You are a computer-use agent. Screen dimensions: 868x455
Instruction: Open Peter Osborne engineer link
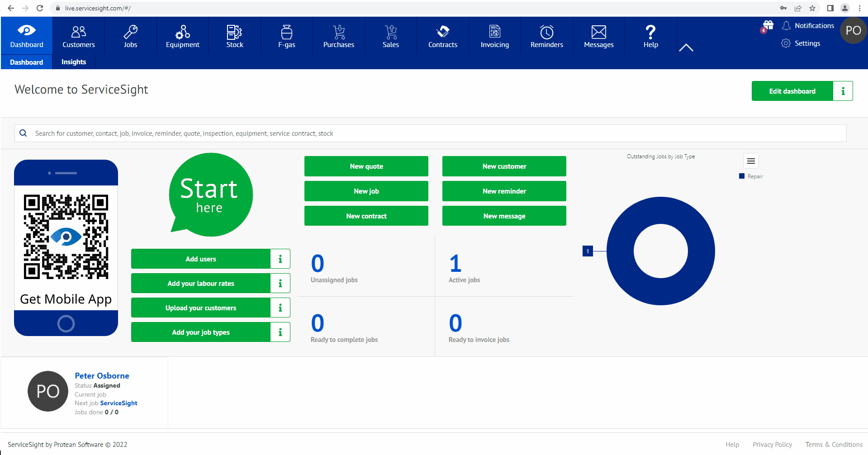pyautogui.click(x=102, y=375)
